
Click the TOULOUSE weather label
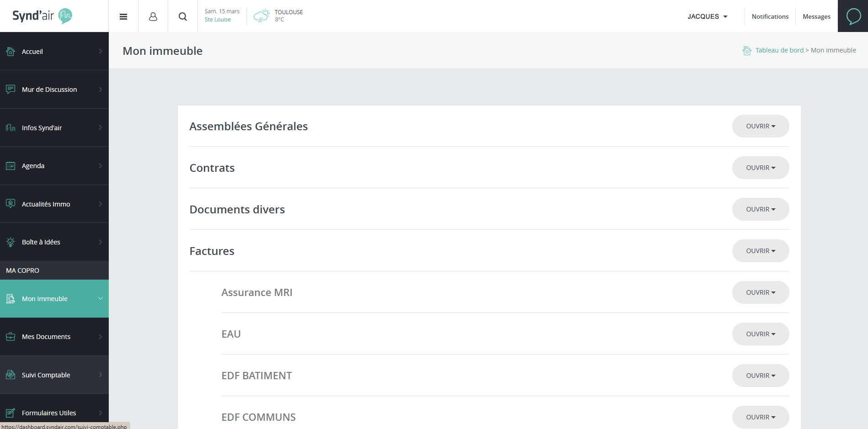click(x=289, y=12)
